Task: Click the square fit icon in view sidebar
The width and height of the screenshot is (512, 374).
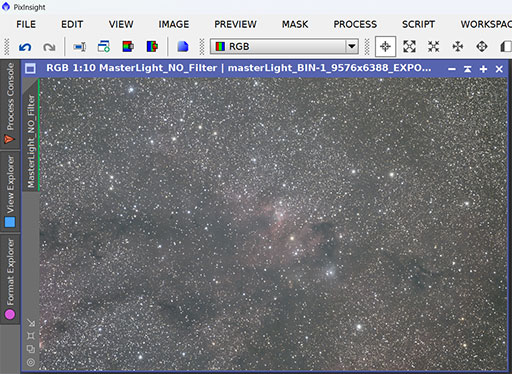Action: (31, 336)
